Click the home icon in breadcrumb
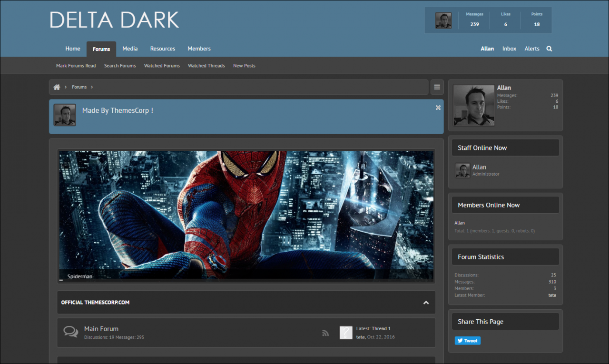 pos(57,87)
